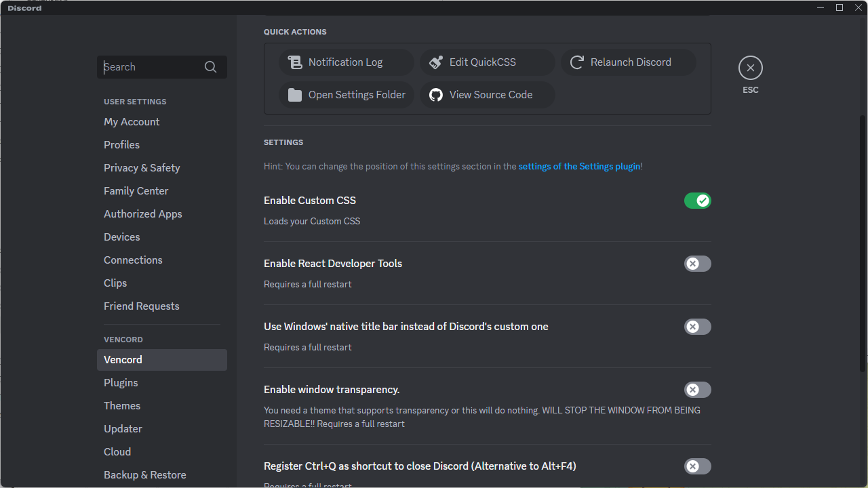The image size is (868, 488).
Task: Select Privacy & Safety in sidebar
Action: (x=142, y=168)
